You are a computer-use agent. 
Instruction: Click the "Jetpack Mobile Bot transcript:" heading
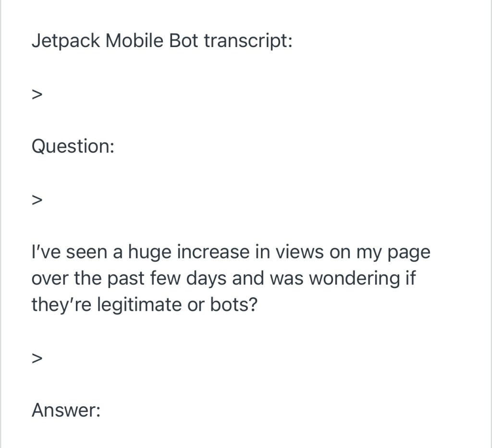click(162, 41)
